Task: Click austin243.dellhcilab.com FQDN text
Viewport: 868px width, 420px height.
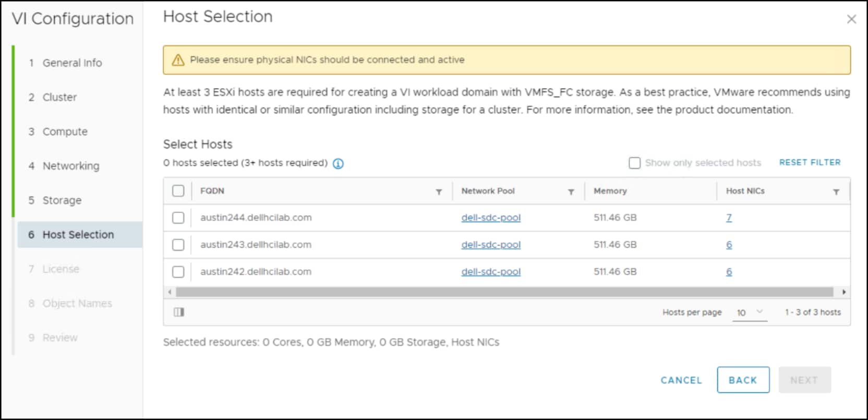Action: coord(256,245)
